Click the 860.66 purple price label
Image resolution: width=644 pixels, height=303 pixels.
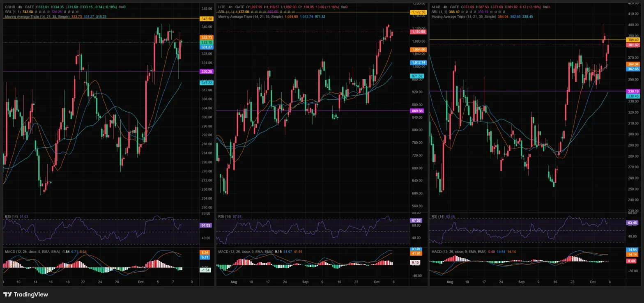click(x=418, y=111)
